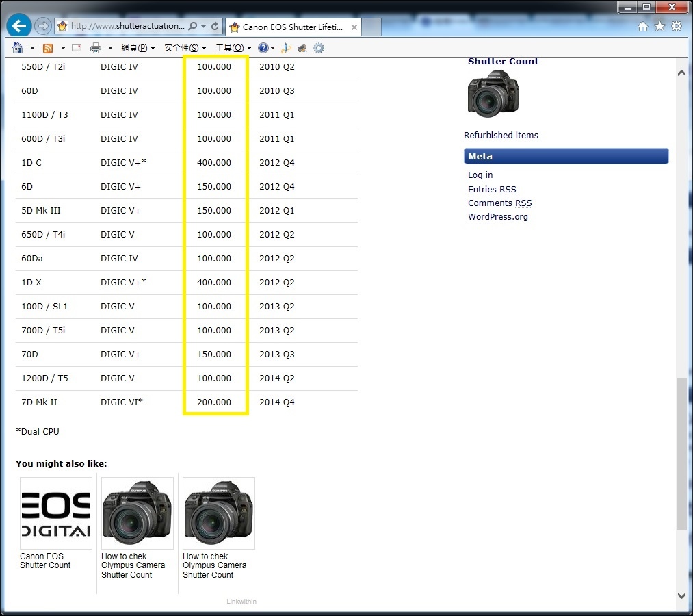Click the search magnifier in the address bar

coord(193,26)
